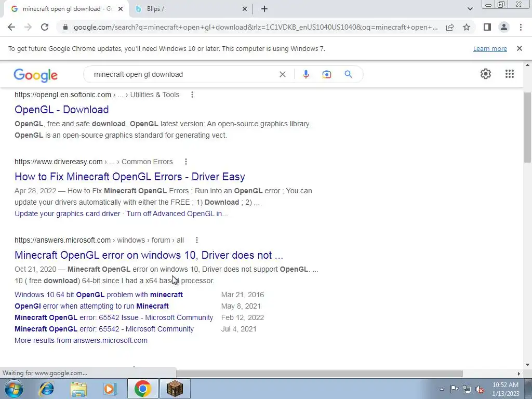Screen dimensions: 532x399
Task: Click the Google logo
Action: tap(36, 75)
